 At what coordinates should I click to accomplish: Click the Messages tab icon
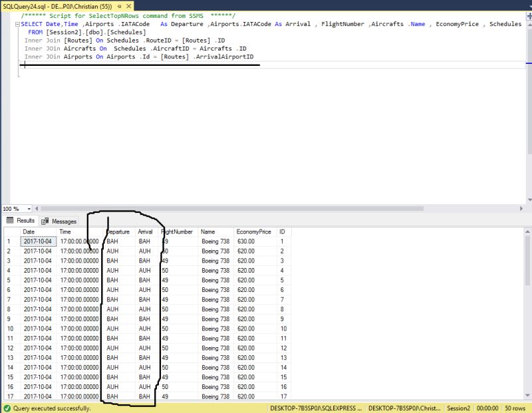tap(45, 220)
